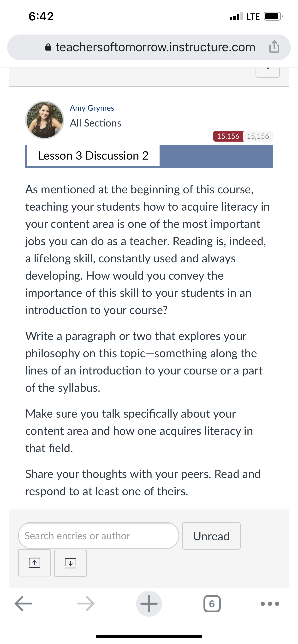Focus the Search entries or author field
The image size is (298, 644).
(x=99, y=535)
